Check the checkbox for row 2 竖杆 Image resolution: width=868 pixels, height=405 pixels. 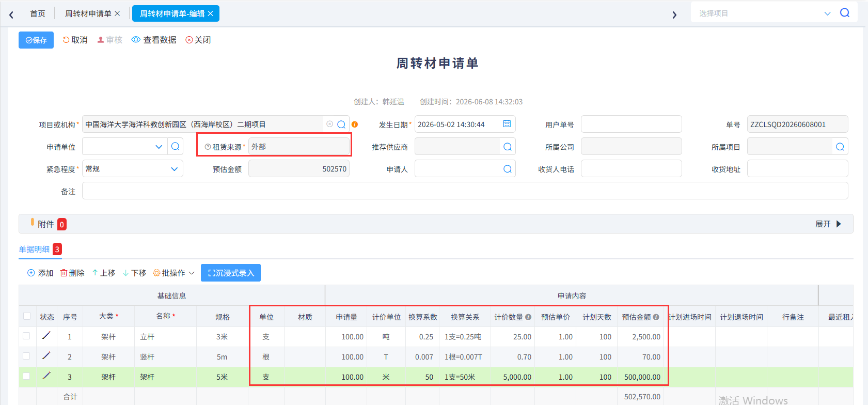(x=26, y=356)
